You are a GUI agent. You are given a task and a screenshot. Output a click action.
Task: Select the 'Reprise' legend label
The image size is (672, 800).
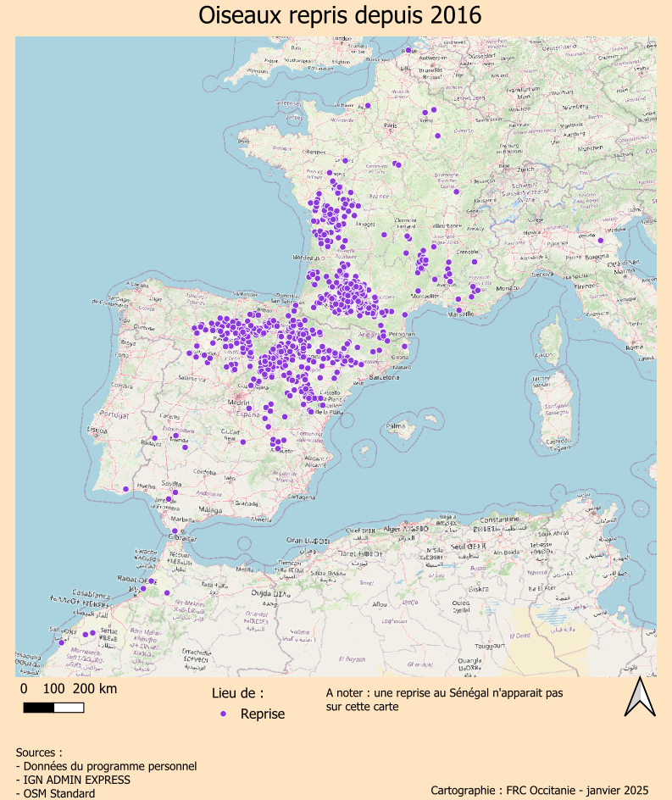(x=263, y=714)
